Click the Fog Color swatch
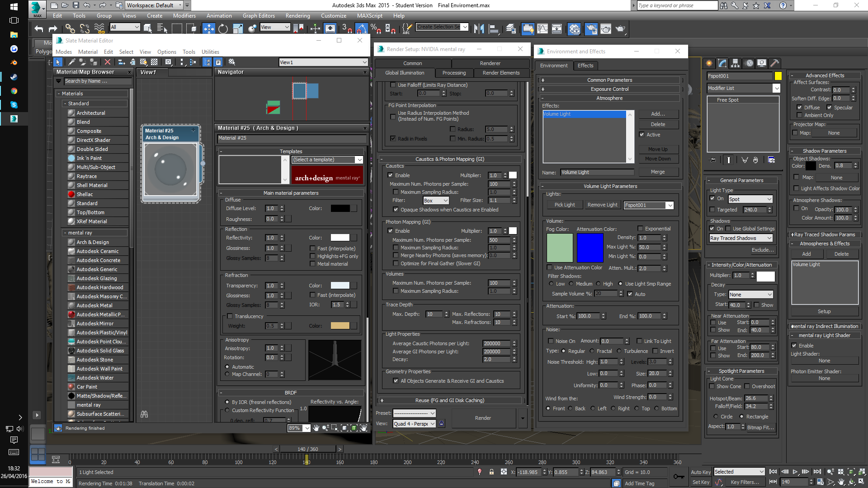Screen dimensions: 868x488 coord(560,248)
